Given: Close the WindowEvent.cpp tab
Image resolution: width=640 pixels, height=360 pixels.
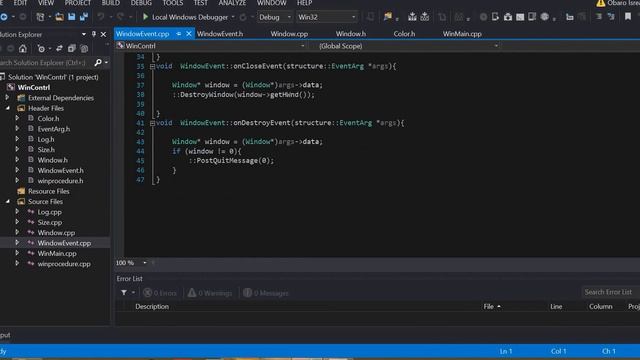Looking at the screenshot, I should [x=189, y=34].
